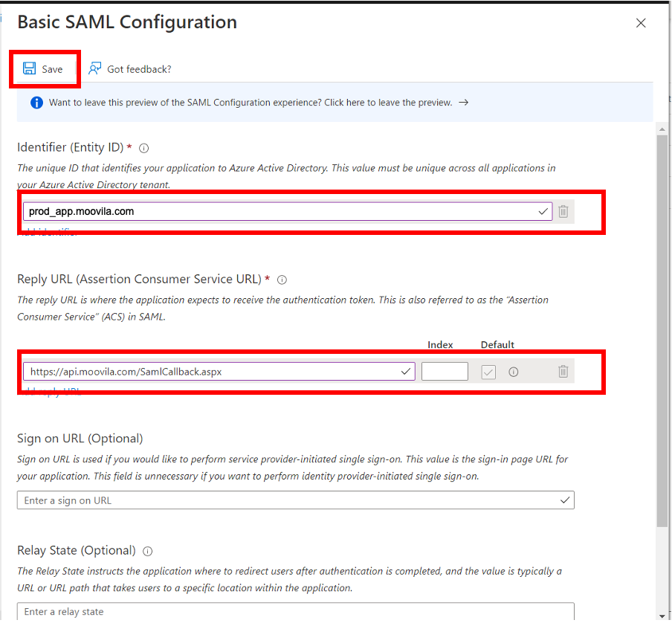Click the scroll down arrow at panel bottom

click(662, 615)
